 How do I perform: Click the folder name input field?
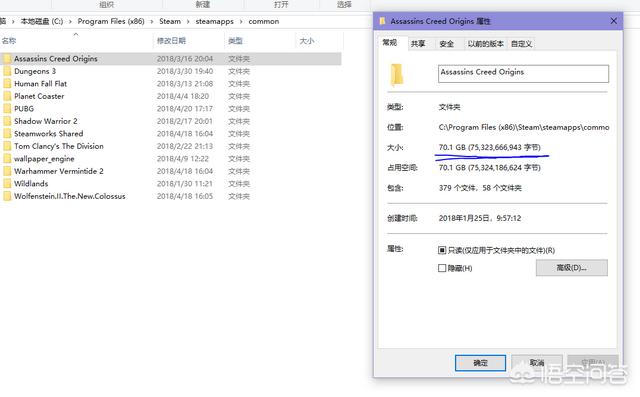523,74
